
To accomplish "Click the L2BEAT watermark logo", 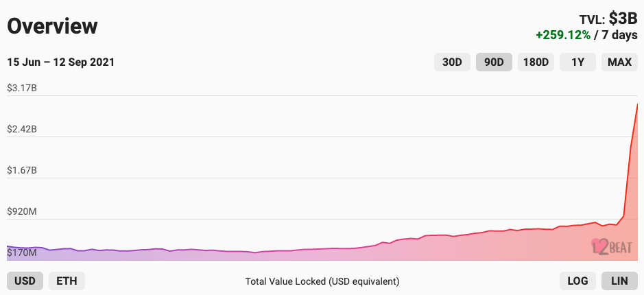I will 611,248.
